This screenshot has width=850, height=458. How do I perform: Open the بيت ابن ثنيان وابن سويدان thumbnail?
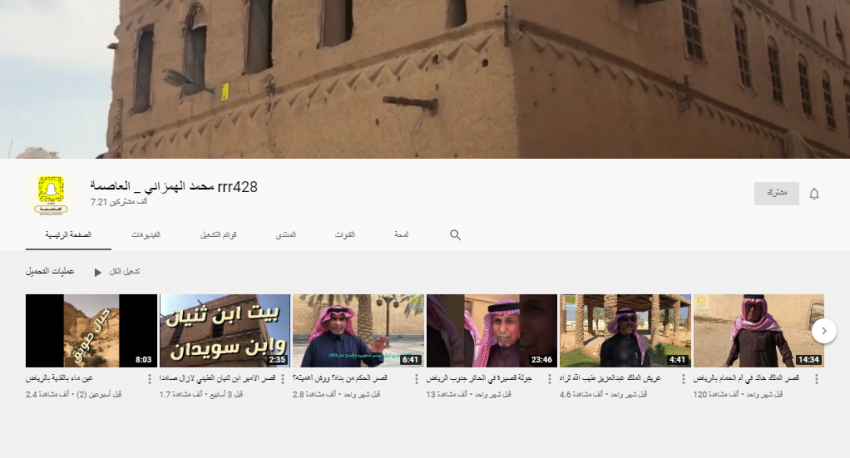[225, 330]
